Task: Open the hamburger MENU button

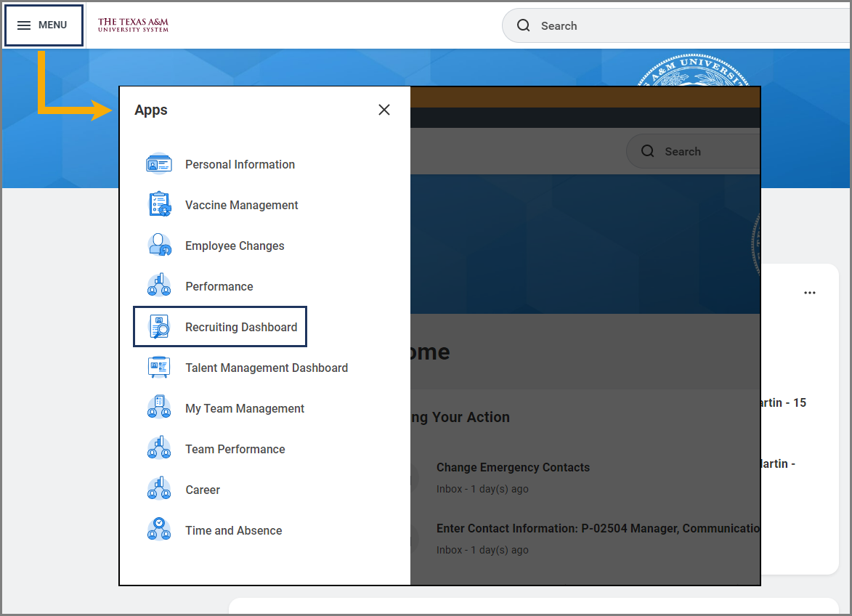Action: pyautogui.click(x=44, y=25)
